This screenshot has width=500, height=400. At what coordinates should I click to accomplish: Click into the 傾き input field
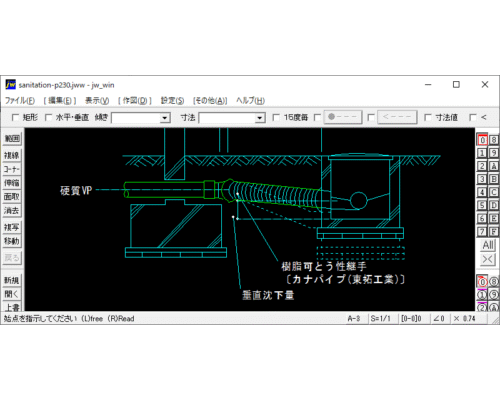point(136,118)
